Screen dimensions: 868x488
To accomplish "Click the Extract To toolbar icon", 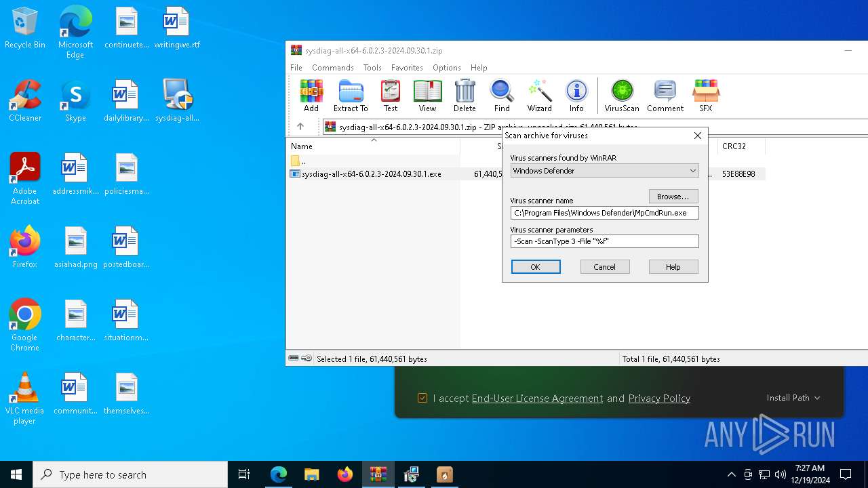I will tap(351, 96).
